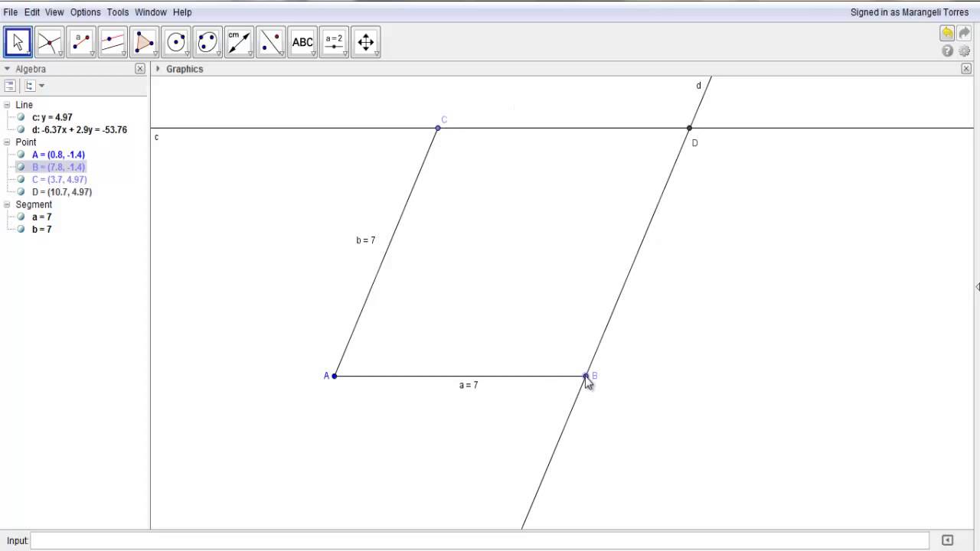Collapse the Point tree group
The width and height of the screenshot is (980, 551).
[7, 142]
